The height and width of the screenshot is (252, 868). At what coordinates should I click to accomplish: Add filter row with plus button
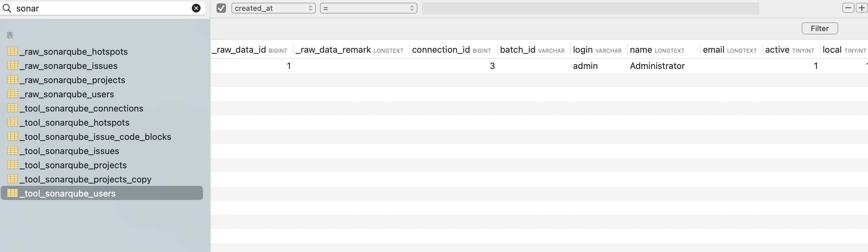(x=862, y=8)
